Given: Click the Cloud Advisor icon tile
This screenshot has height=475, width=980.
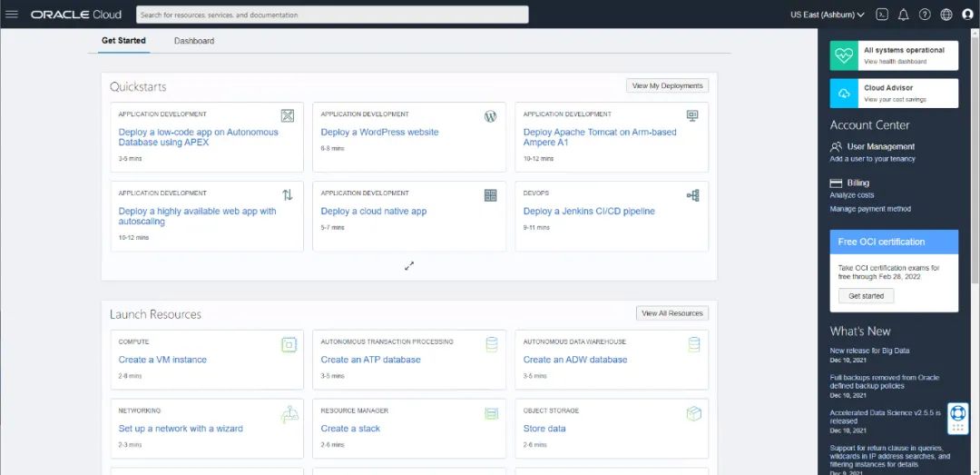Looking at the screenshot, I should pyautogui.click(x=844, y=93).
